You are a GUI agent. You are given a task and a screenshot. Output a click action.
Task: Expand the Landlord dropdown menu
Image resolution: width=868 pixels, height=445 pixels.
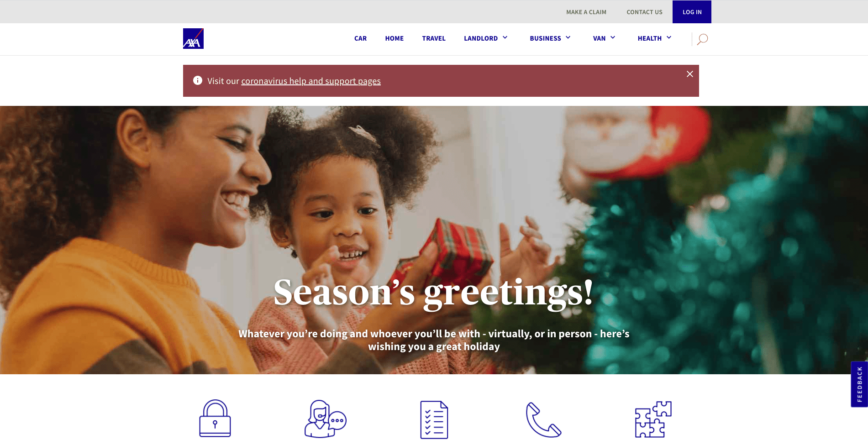click(x=486, y=38)
